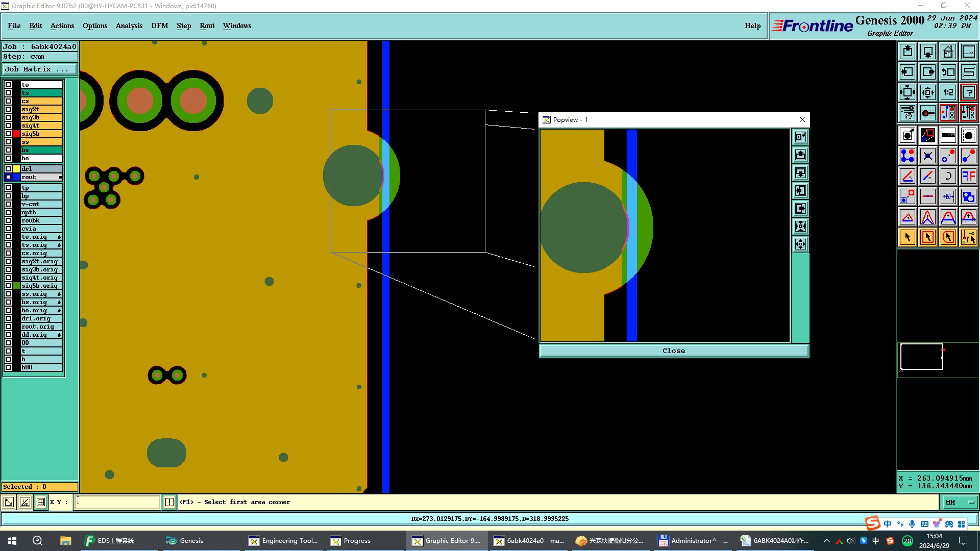980x551 pixels.
Task: Click the Home view icon
Action: point(948,52)
